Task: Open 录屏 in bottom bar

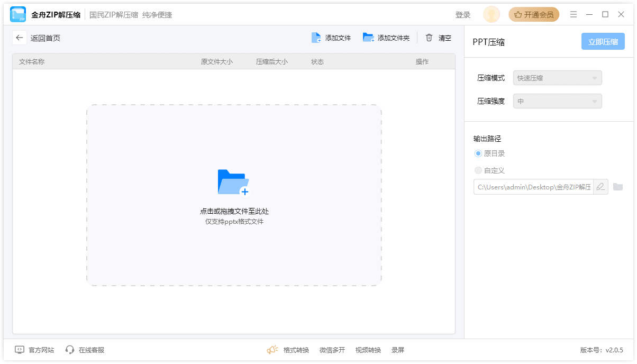Action: pyautogui.click(x=398, y=350)
